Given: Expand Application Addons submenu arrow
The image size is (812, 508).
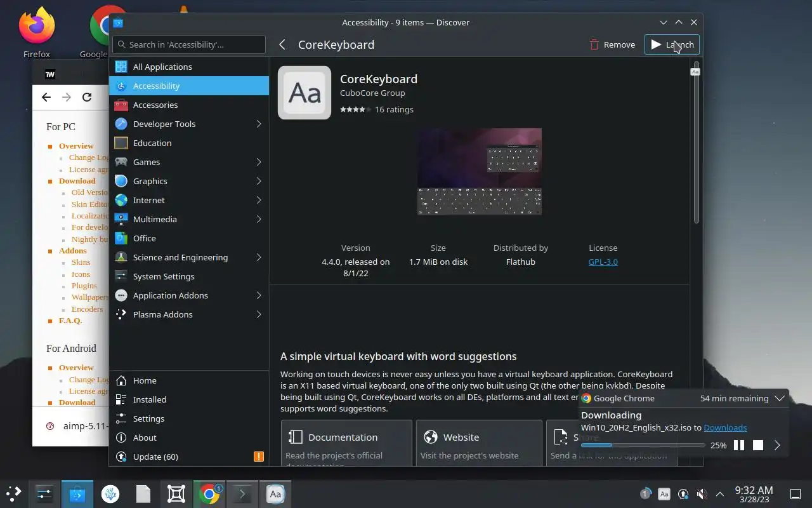Looking at the screenshot, I should (x=259, y=295).
